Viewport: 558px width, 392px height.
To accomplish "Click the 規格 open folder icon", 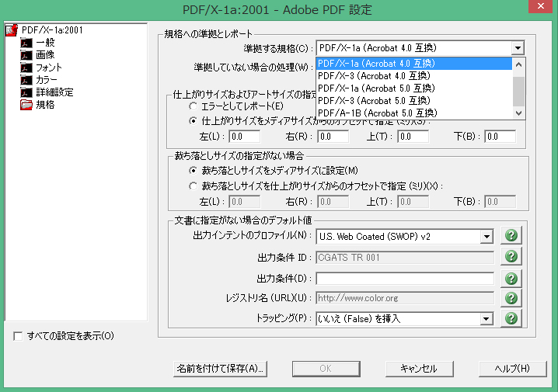I will tap(26, 105).
